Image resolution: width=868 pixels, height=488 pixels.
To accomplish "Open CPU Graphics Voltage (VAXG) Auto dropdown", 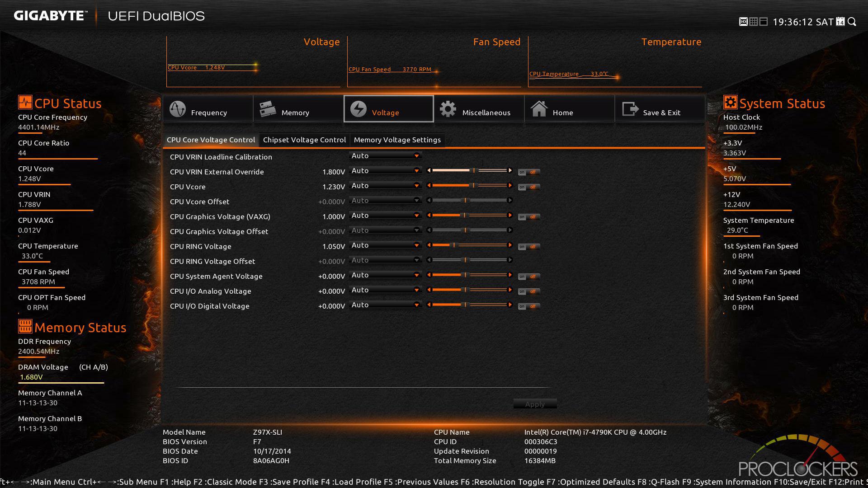I will tap(385, 215).
